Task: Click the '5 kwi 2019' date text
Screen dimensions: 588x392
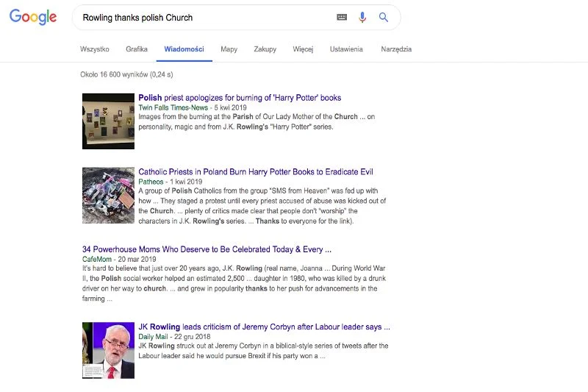Action: [x=230, y=107]
